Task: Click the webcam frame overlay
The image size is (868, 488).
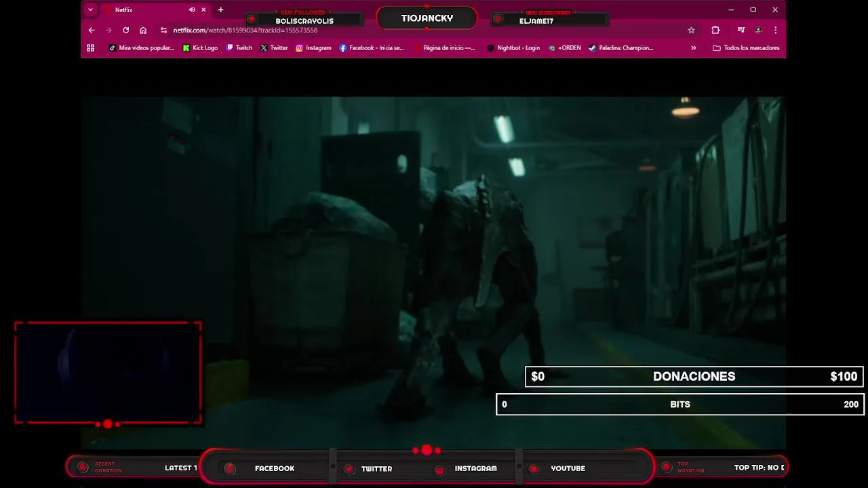Action: (x=108, y=373)
